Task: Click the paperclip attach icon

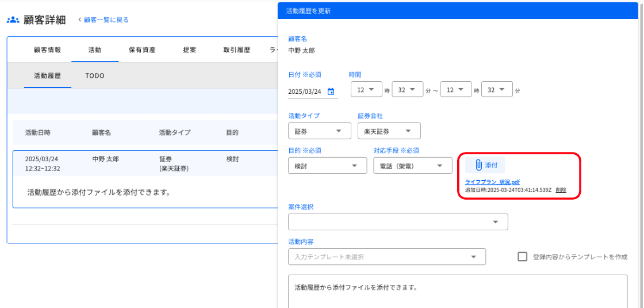Action: point(478,165)
